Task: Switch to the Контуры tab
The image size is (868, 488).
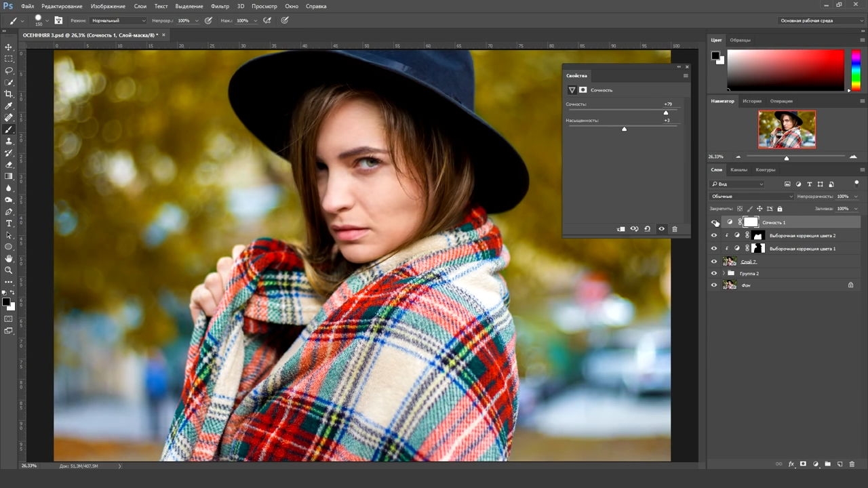Action: pyautogui.click(x=765, y=169)
